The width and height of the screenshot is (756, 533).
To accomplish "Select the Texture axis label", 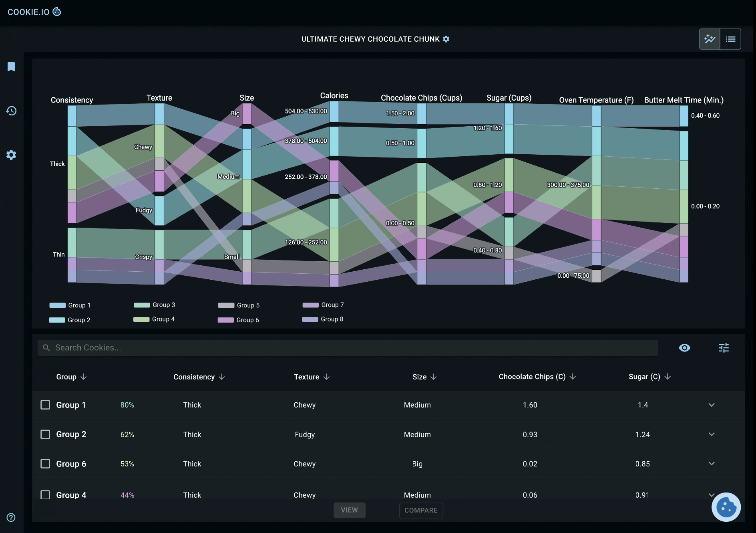I will click(159, 98).
